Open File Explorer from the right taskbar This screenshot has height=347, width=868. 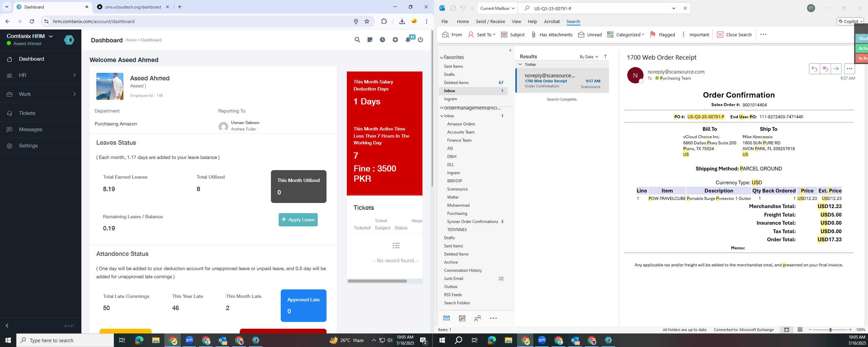click(x=508, y=340)
